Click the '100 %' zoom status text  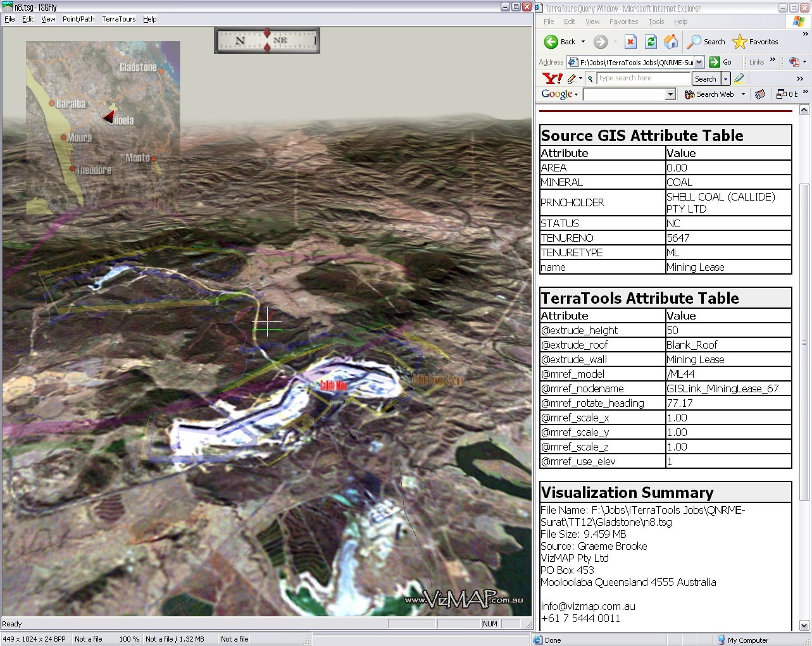coord(129,639)
